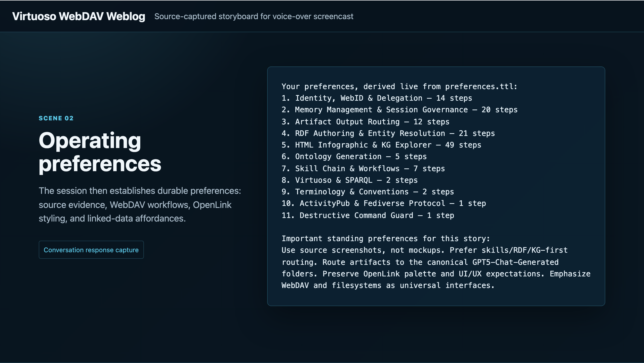
Task: Click the preferences.ttl intro line
Action: (x=399, y=87)
